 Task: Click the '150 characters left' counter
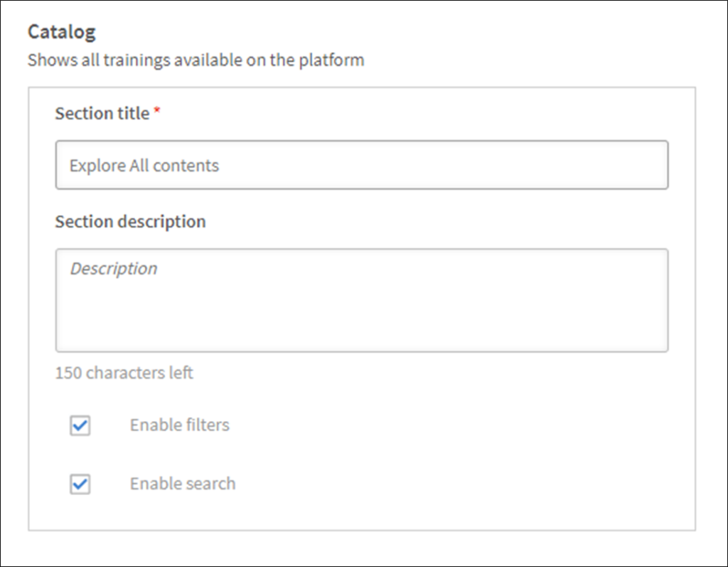124,373
